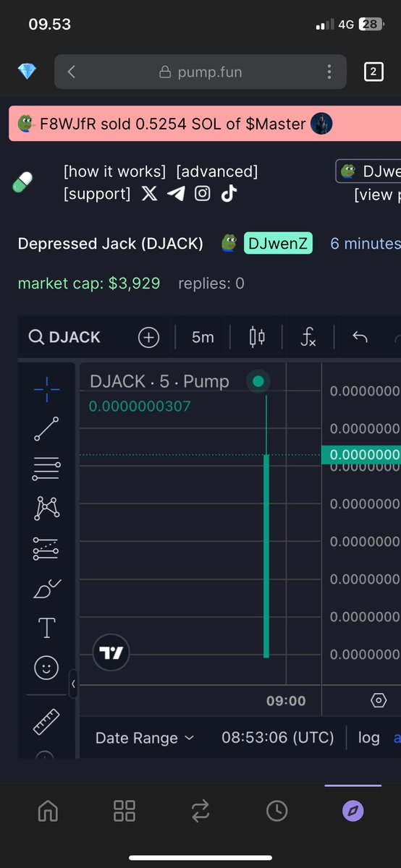Open the [how it works] link

114,171
